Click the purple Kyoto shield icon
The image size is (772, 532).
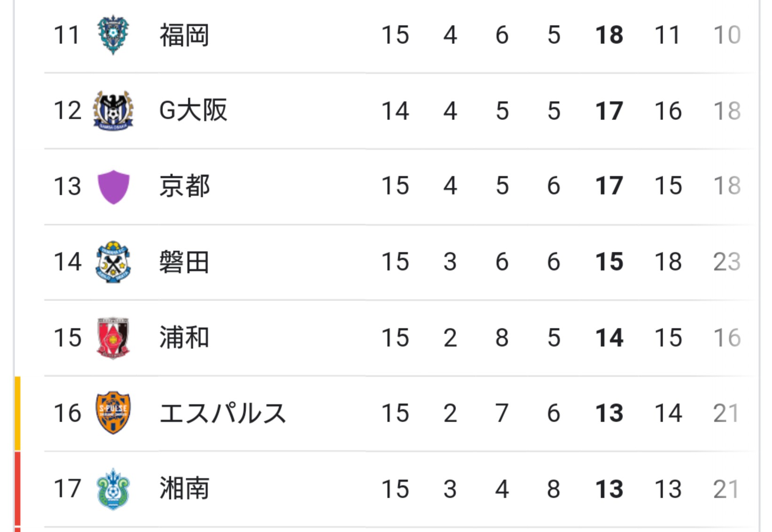pos(113,186)
